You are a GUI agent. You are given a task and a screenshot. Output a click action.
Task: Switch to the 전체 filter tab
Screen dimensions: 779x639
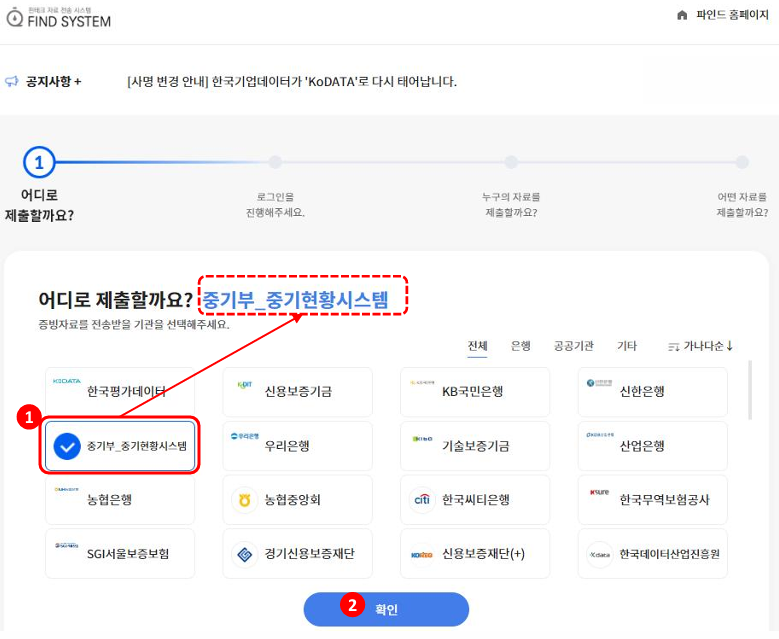(x=477, y=346)
